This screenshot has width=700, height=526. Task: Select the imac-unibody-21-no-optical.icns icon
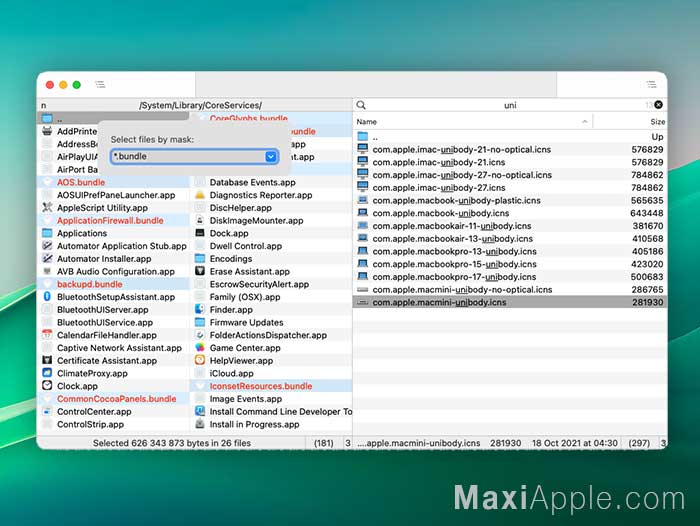click(363, 149)
